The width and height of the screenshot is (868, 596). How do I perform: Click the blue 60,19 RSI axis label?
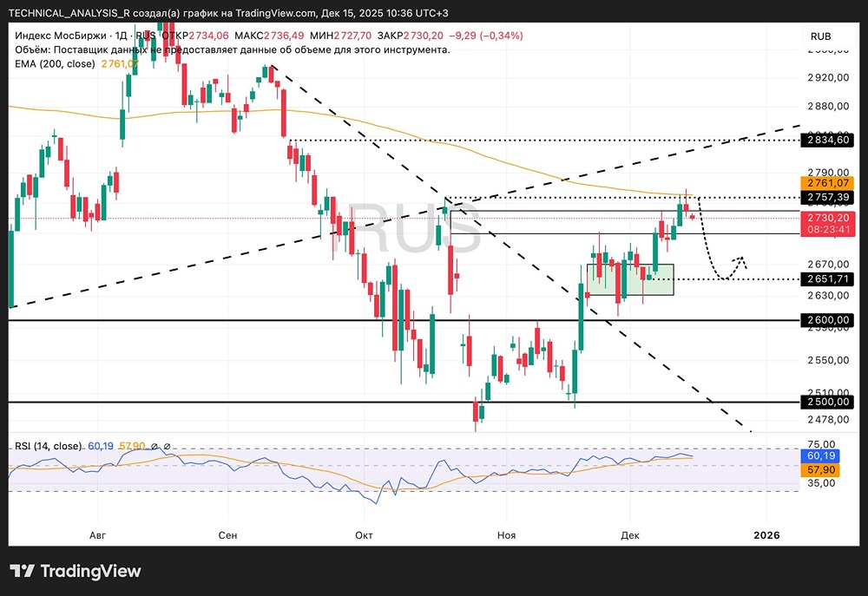coord(821,456)
